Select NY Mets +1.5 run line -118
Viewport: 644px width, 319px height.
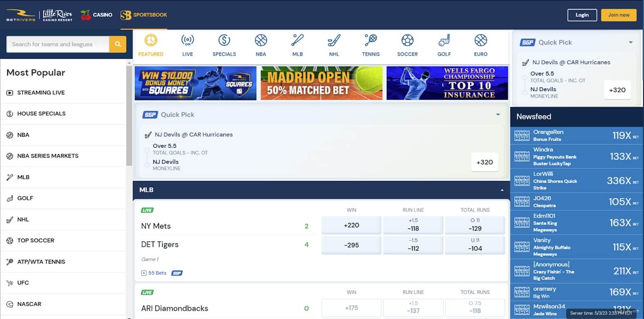[x=413, y=225]
